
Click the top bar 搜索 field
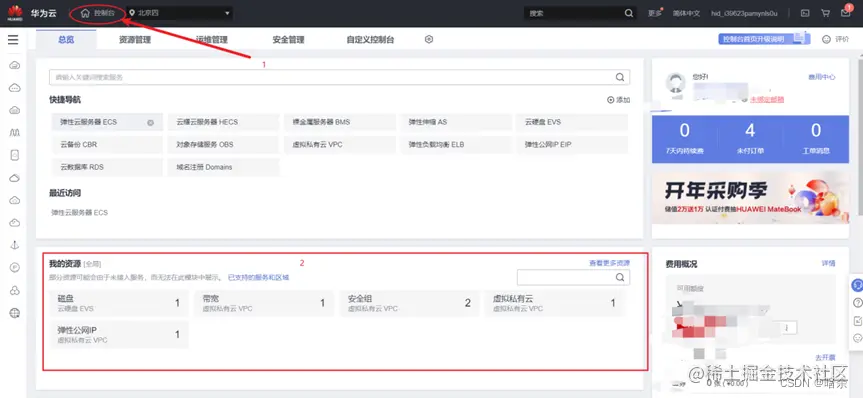(573, 13)
